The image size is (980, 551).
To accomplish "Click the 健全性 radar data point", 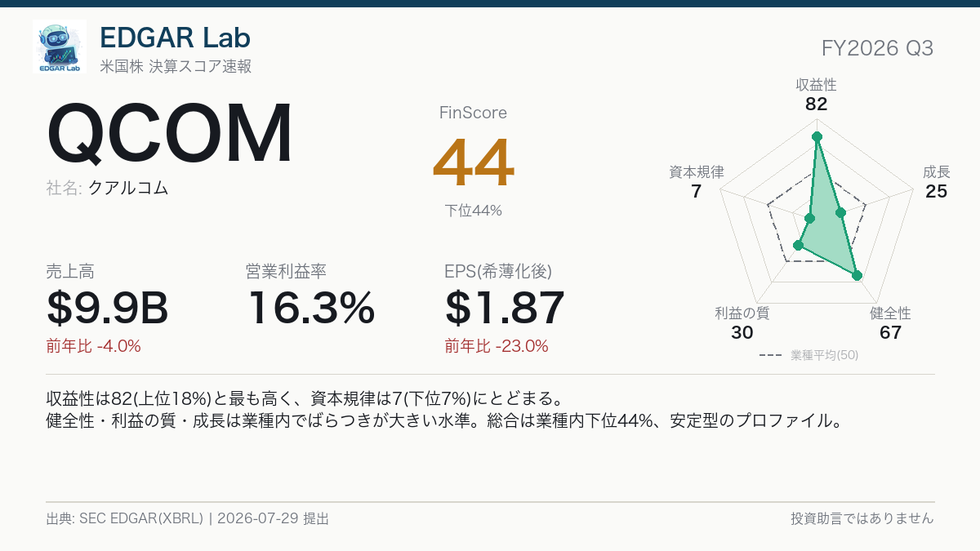I will pyautogui.click(x=857, y=276).
